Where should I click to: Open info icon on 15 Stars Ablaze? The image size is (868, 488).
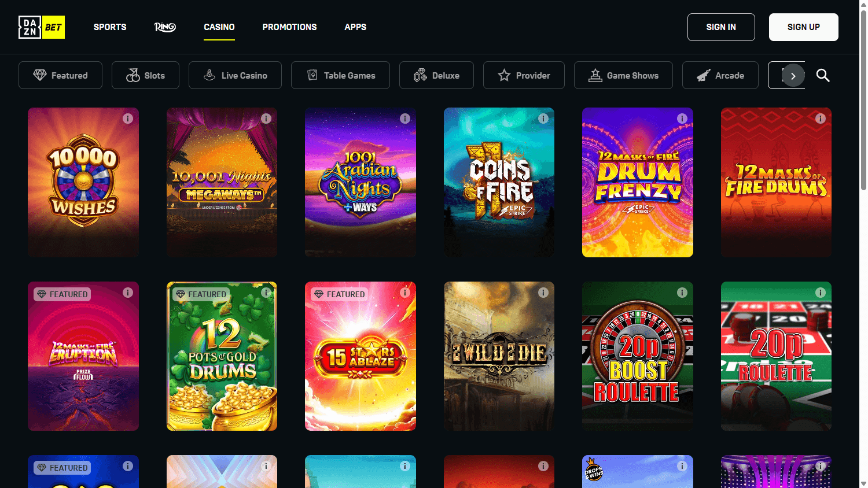pyautogui.click(x=405, y=293)
